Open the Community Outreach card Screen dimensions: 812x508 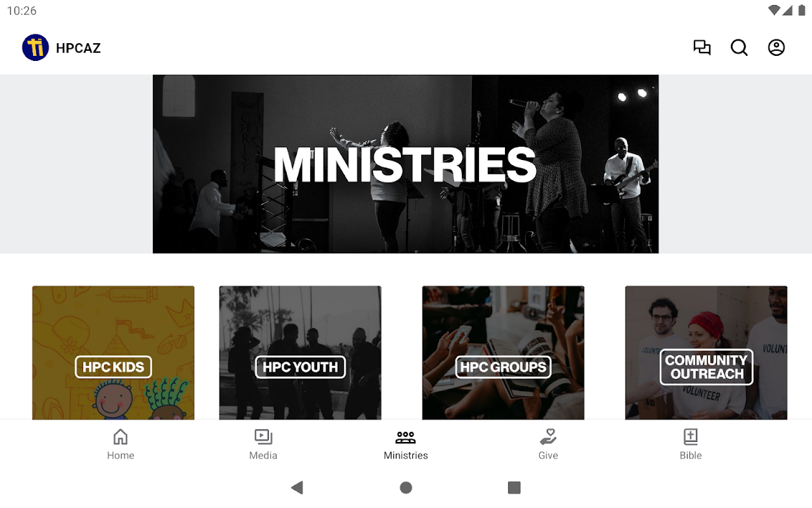[707, 352]
